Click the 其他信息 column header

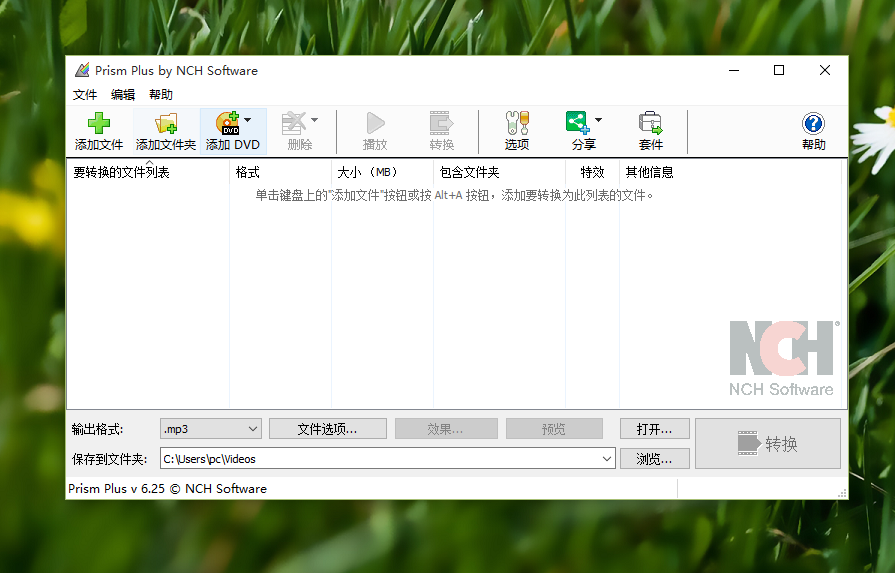click(x=730, y=172)
